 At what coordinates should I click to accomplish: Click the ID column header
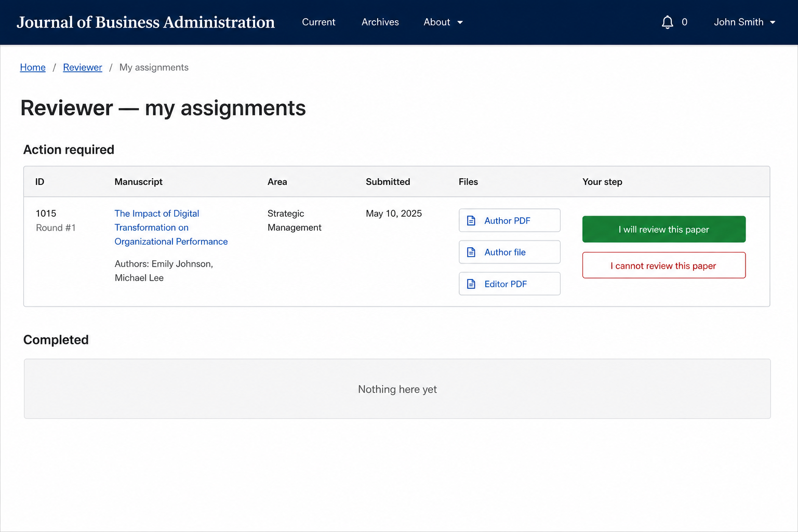(39, 182)
